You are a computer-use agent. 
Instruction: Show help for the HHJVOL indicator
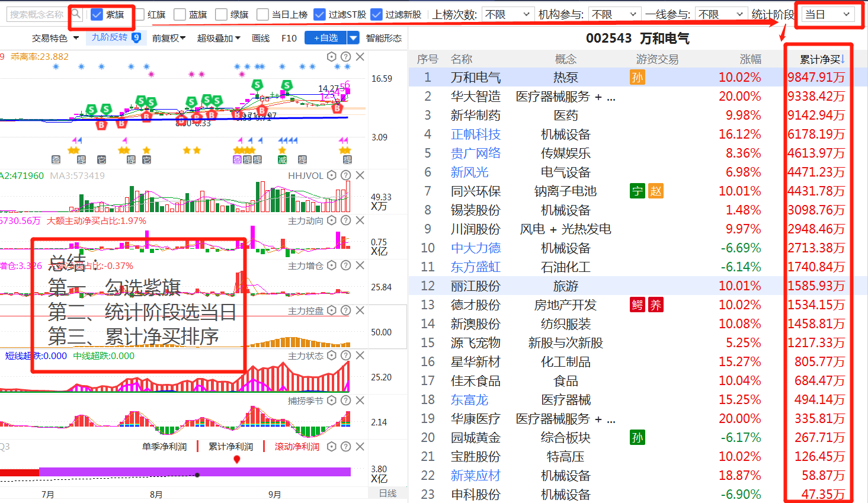click(x=346, y=175)
